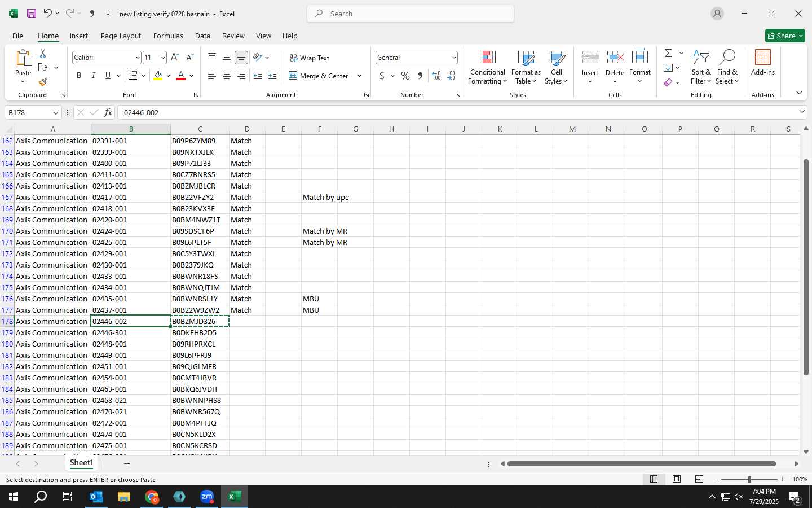Zoom out with the minus button
Viewport: 812px width, 508px height.
point(716,479)
